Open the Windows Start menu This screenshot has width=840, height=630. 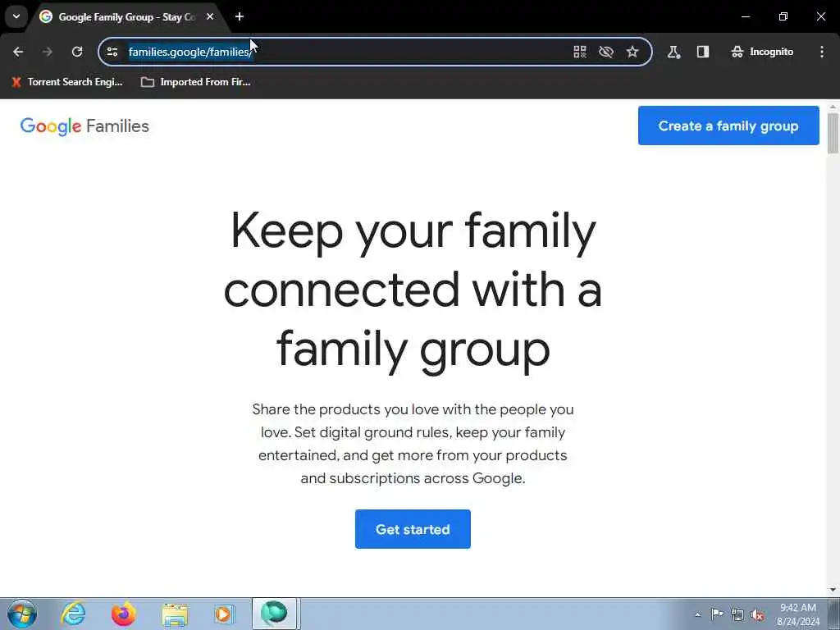tap(22, 614)
